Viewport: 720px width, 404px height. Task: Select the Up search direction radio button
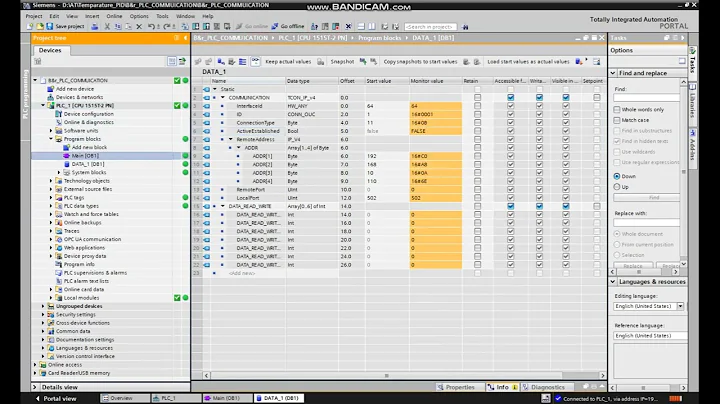tap(617, 187)
